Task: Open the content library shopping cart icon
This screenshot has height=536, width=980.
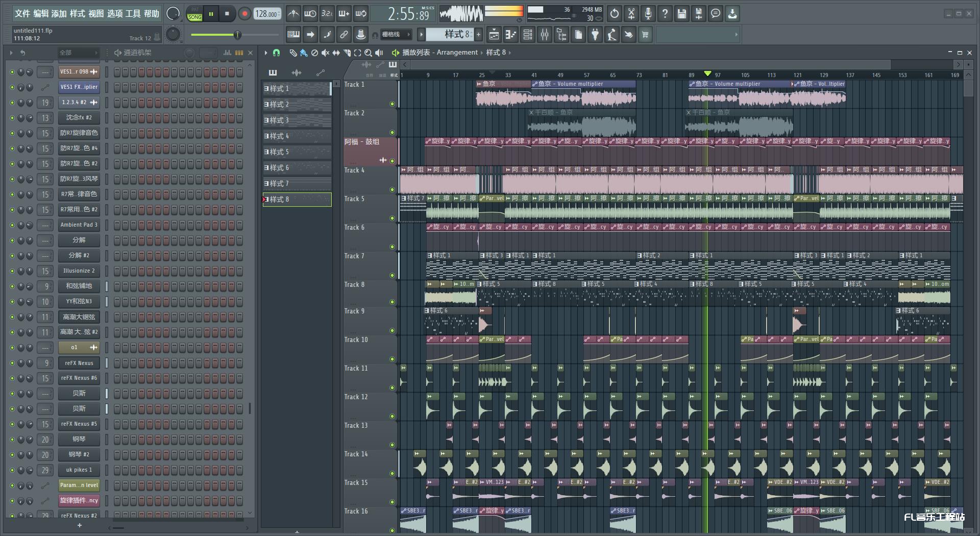Action: (x=646, y=35)
